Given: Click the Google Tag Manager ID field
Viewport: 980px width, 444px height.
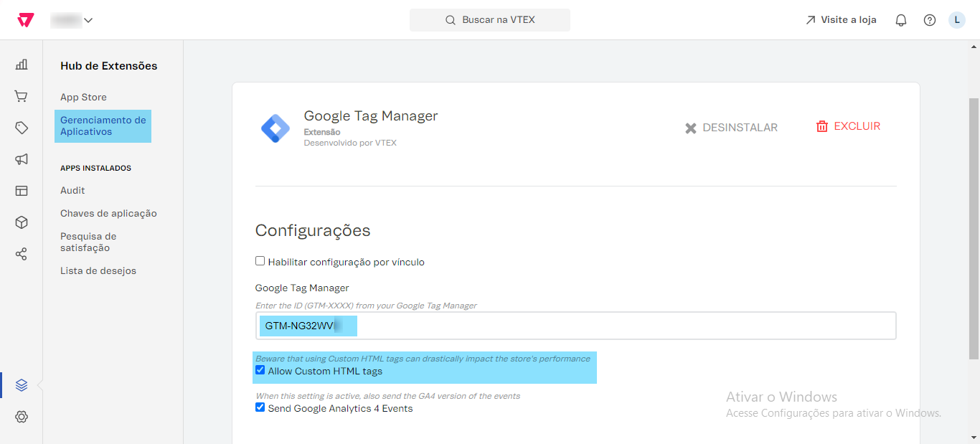Looking at the screenshot, I should 575,326.
